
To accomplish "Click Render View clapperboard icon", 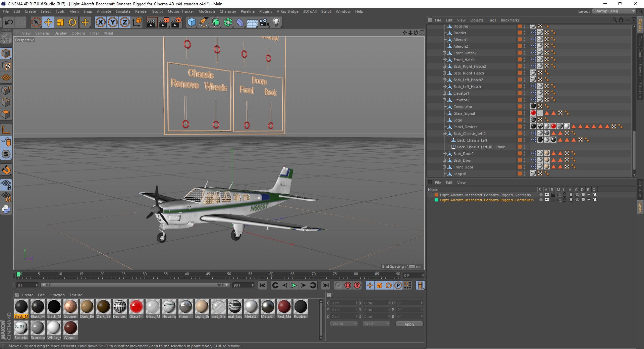I will 152,22.
